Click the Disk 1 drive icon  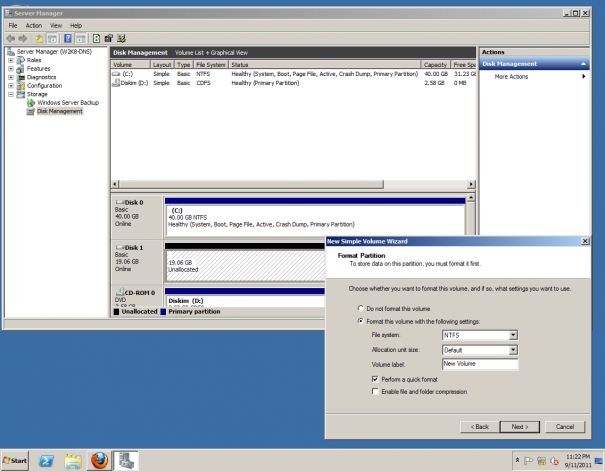point(120,247)
